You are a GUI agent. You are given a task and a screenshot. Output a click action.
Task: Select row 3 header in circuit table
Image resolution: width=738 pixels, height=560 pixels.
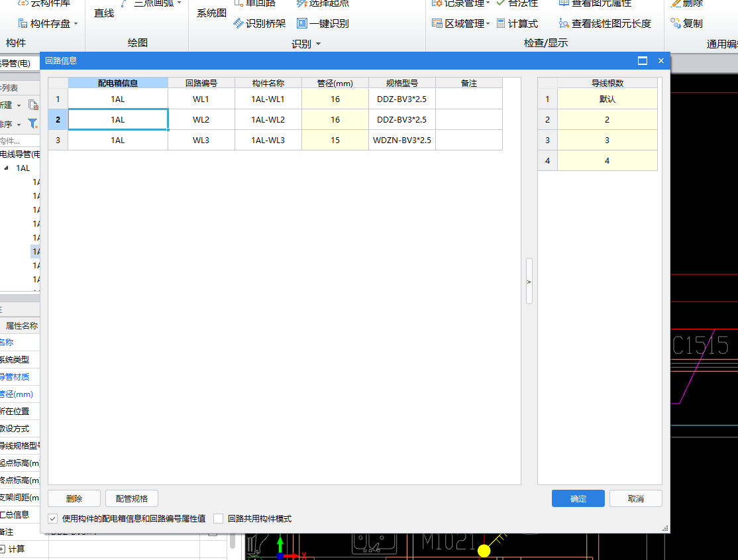coord(58,140)
